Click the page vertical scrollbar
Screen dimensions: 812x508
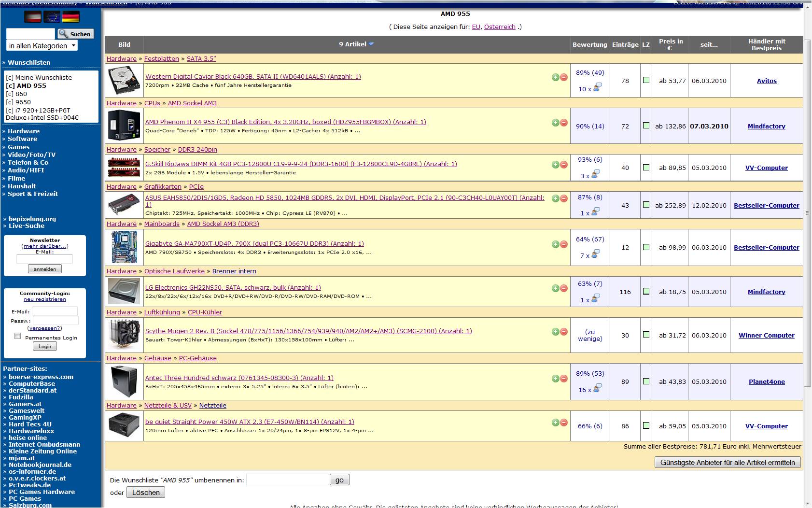[808, 212]
